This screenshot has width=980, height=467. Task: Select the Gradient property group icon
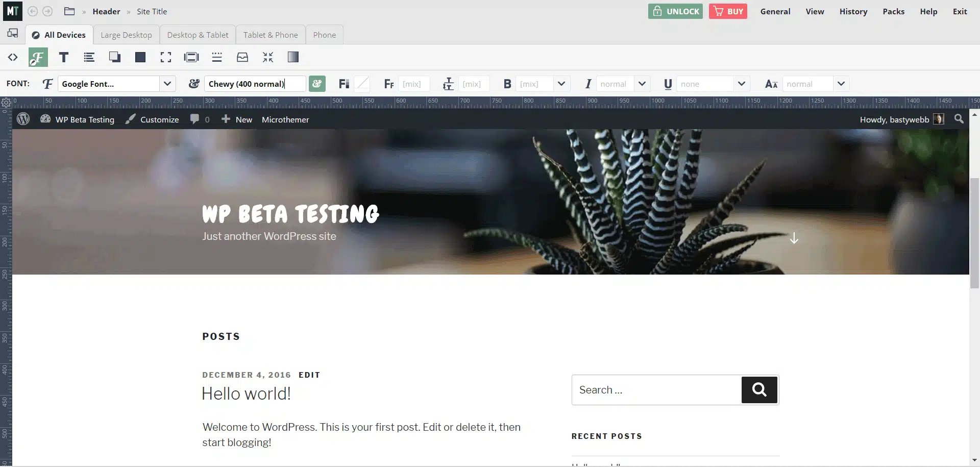click(293, 57)
